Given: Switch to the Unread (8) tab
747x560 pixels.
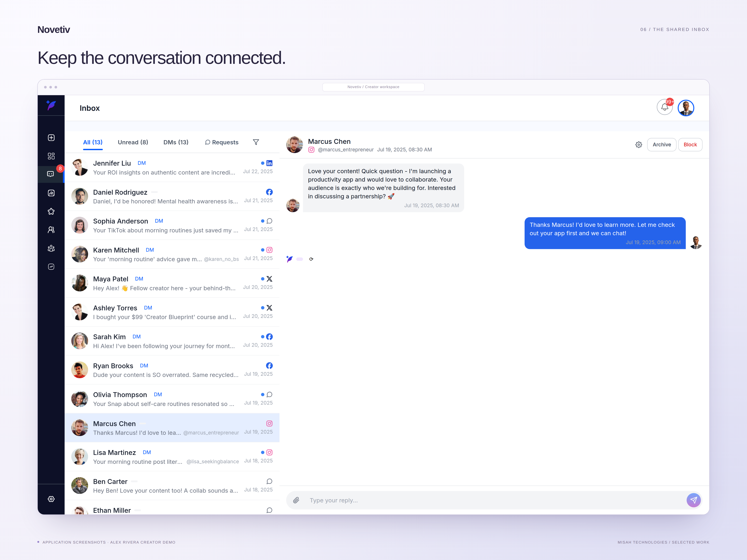Looking at the screenshot, I should [x=133, y=142].
